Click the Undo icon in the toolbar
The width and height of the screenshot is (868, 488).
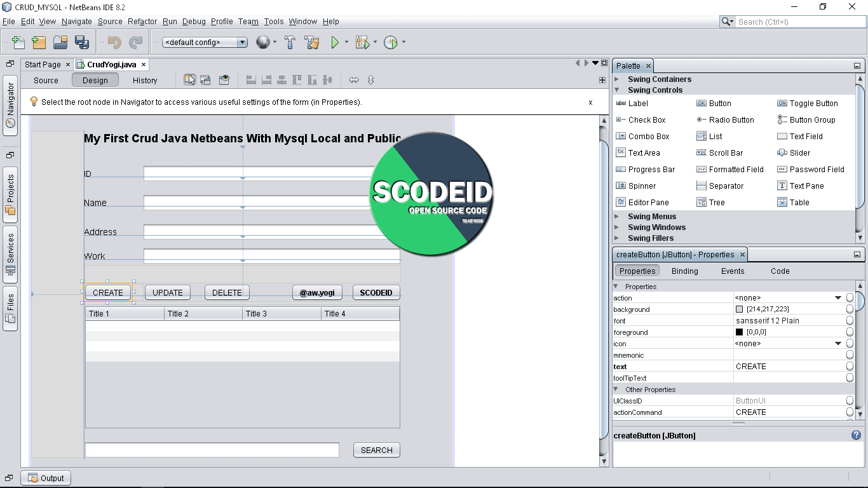pyautogui.click(x=114, y=42)
